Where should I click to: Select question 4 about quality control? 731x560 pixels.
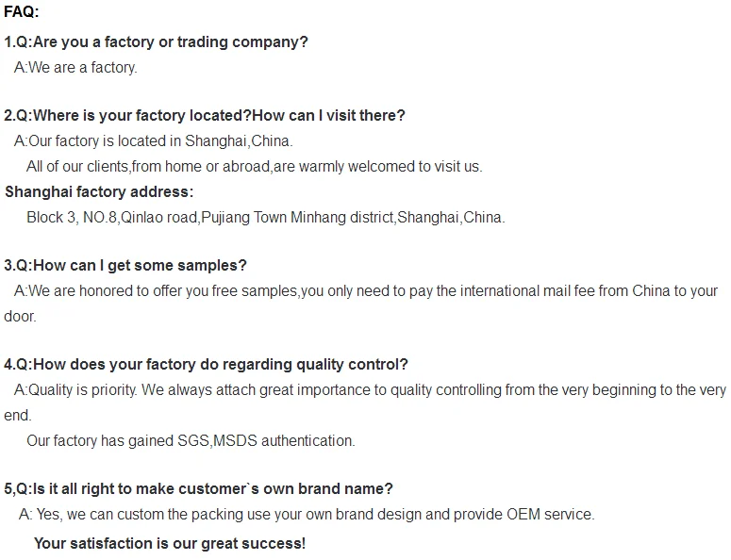pos(207,365)
